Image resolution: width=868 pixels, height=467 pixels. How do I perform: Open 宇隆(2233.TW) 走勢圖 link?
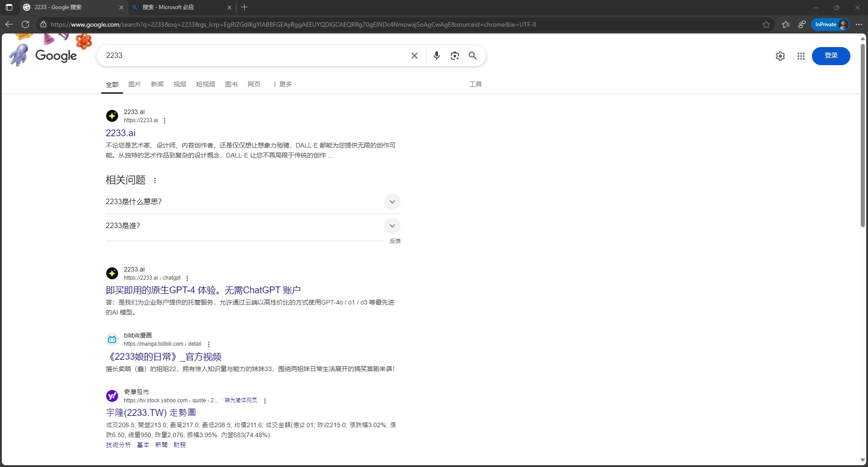point(151,413)
